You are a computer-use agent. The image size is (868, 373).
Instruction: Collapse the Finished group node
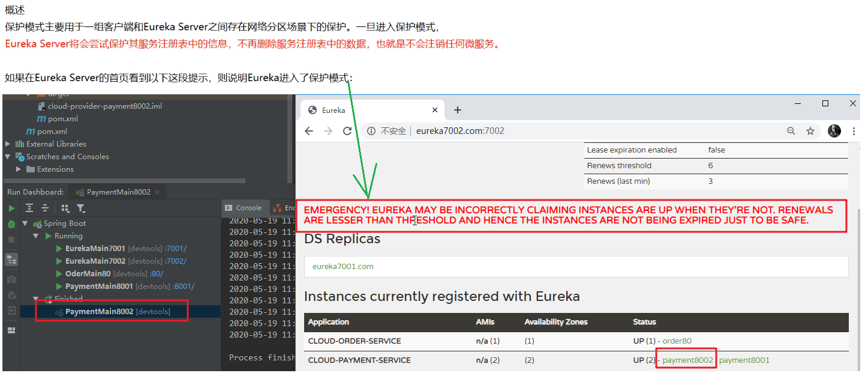37,299
